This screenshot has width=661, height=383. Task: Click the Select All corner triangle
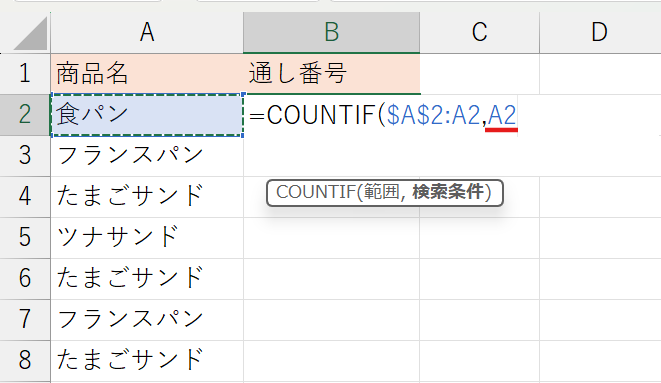coord(30,34)
